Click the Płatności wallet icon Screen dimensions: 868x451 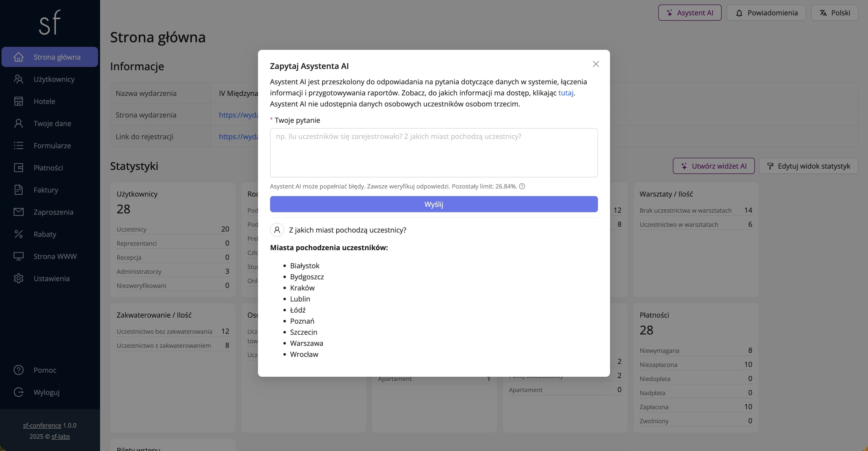pyautogui.click(x=19, y=168)
